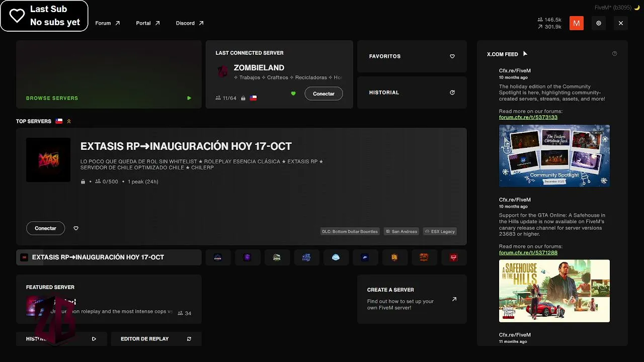Toggle favorite heart on EXTASIS RP server
Screen dimensions: 644x362
click(76, 228)
